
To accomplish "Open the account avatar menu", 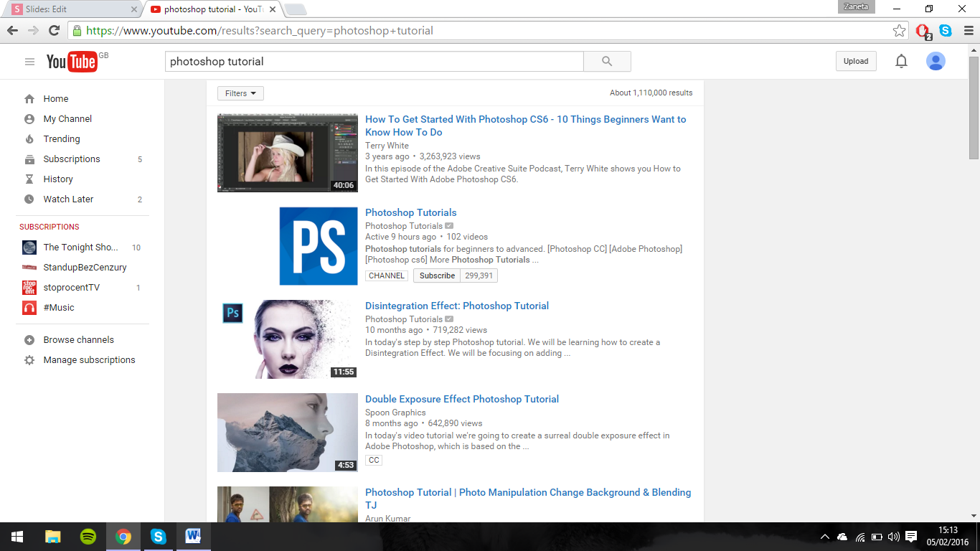I will coord(936,62).
